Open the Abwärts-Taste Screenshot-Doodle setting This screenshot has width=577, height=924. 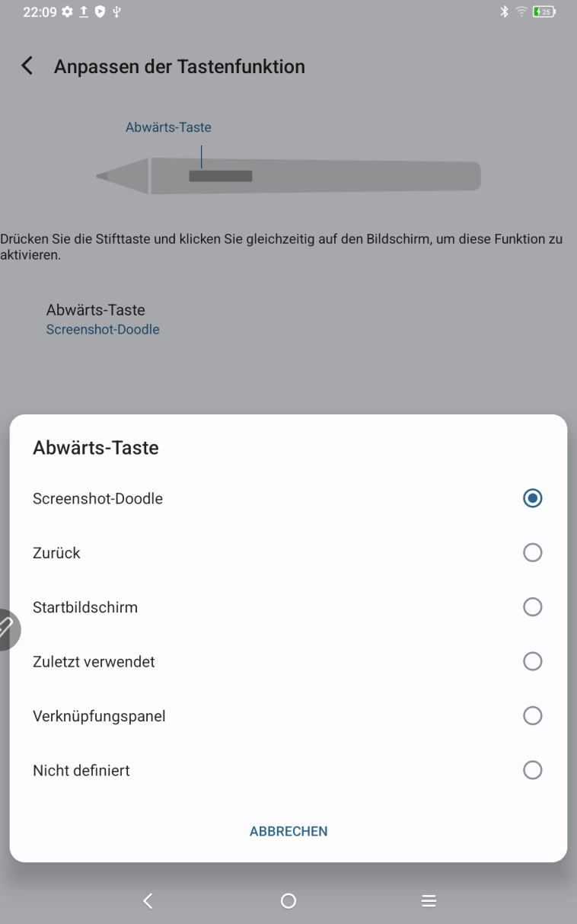[103, 319]
